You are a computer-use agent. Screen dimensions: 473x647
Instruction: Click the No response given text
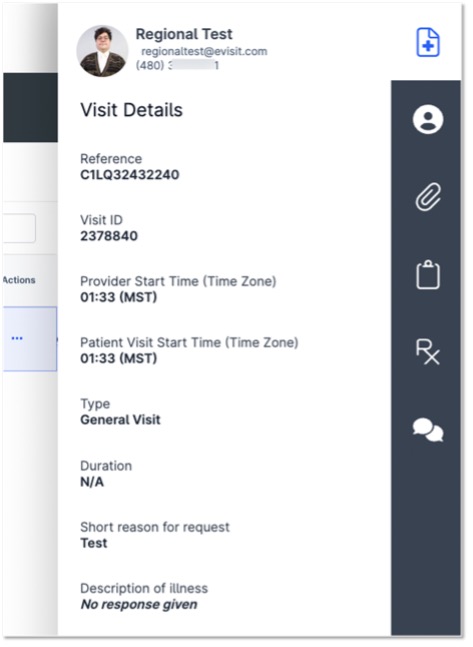pos(139,604)
